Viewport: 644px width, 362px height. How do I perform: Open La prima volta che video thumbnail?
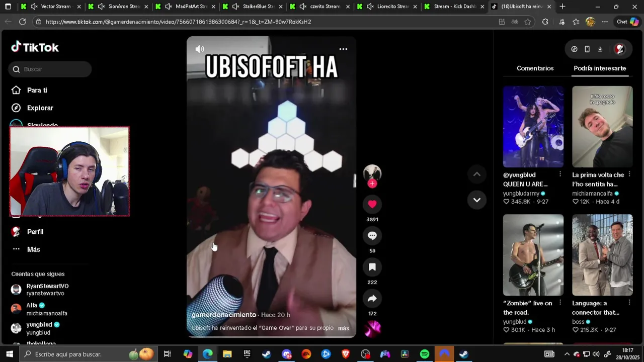602,127
